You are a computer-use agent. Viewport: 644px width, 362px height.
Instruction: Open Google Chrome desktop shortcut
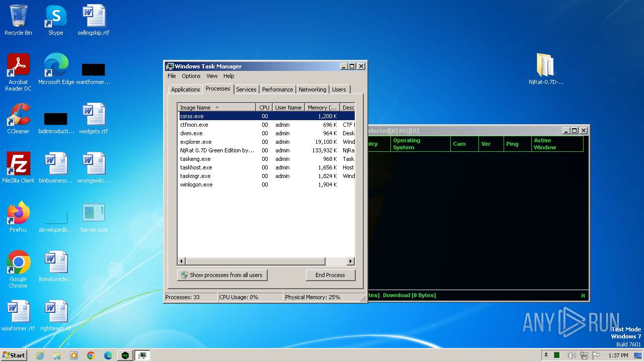tap(18, 269)
